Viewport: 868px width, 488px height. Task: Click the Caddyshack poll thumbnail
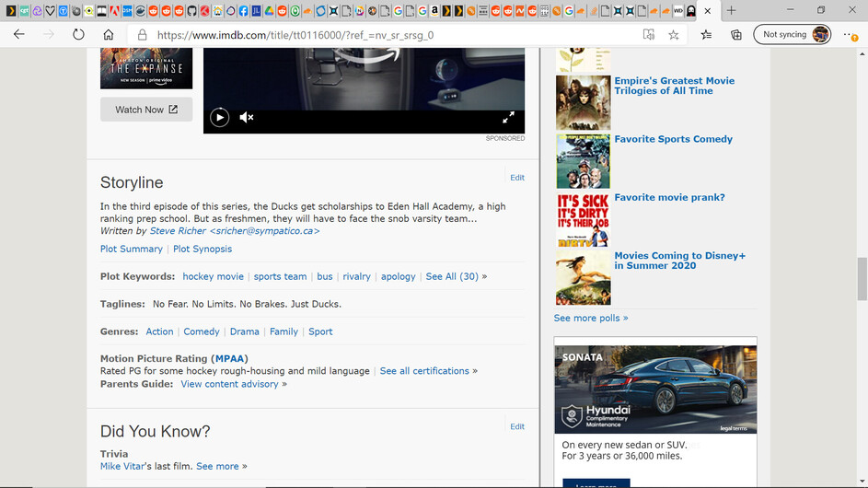583,161
